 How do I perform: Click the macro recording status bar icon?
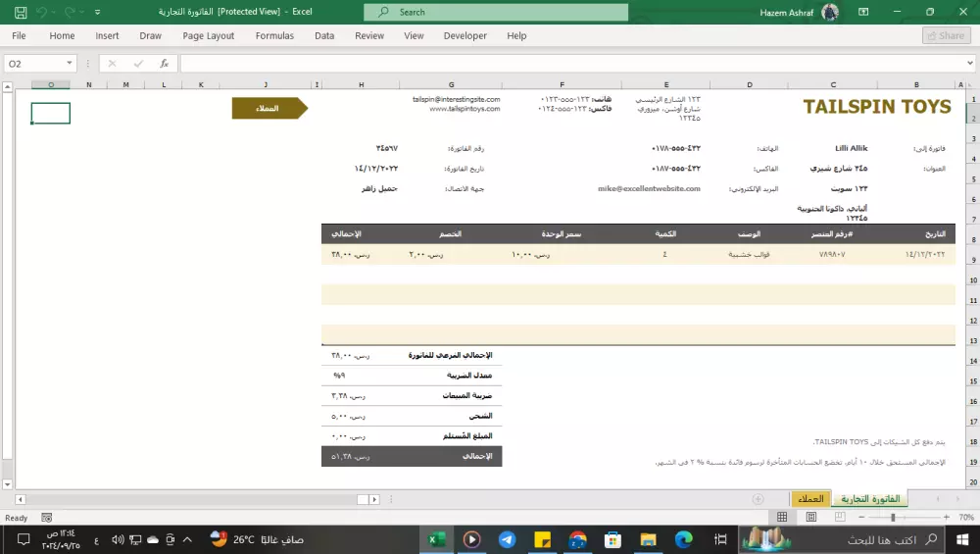pyautogui.click(x=46, y=517)
